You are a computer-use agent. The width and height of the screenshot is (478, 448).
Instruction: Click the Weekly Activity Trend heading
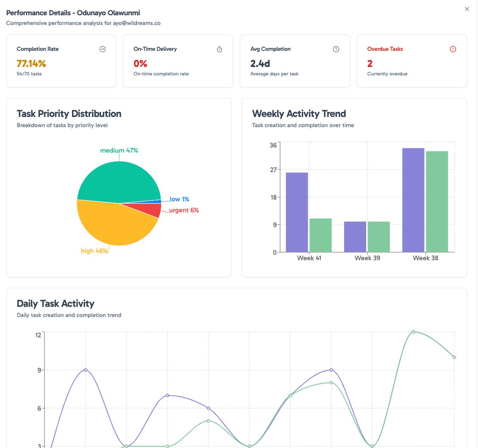pos(299,114)
